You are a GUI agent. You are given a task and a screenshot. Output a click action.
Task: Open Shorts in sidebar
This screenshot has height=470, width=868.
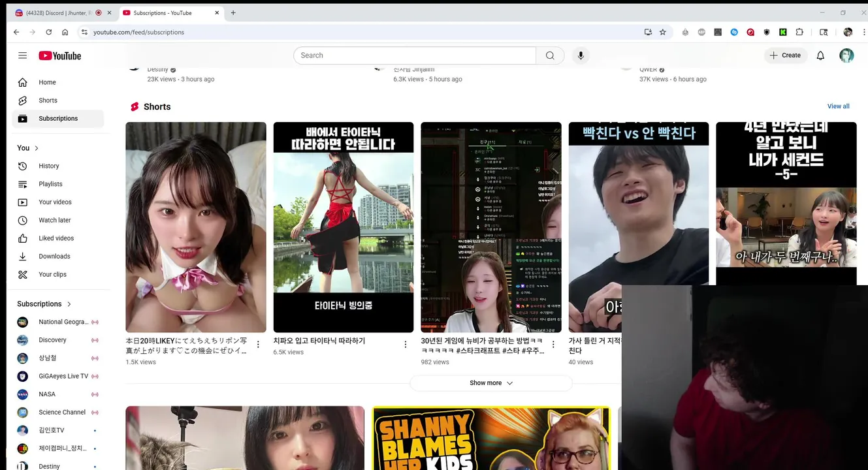coord(57,101)
